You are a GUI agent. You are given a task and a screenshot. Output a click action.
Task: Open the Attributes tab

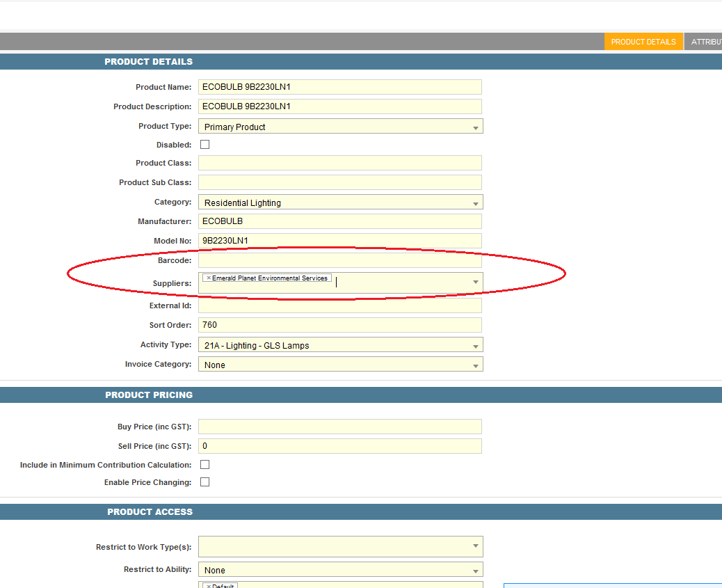pos(705,42)
